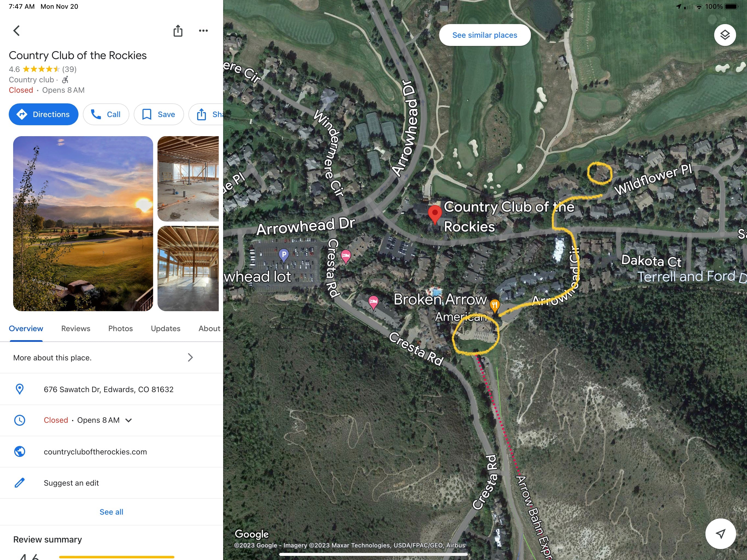The image size is (747, 560).
Task: Click See similar places
Action: [485, 35]
